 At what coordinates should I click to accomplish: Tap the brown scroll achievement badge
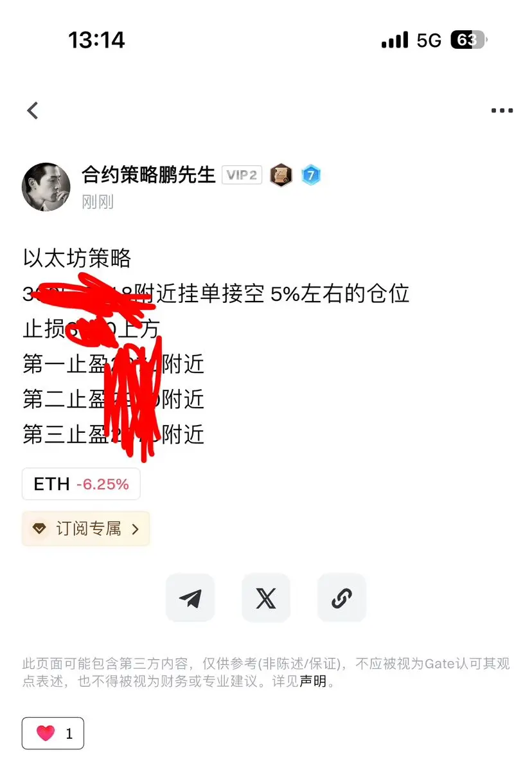(x=281, y=175)
